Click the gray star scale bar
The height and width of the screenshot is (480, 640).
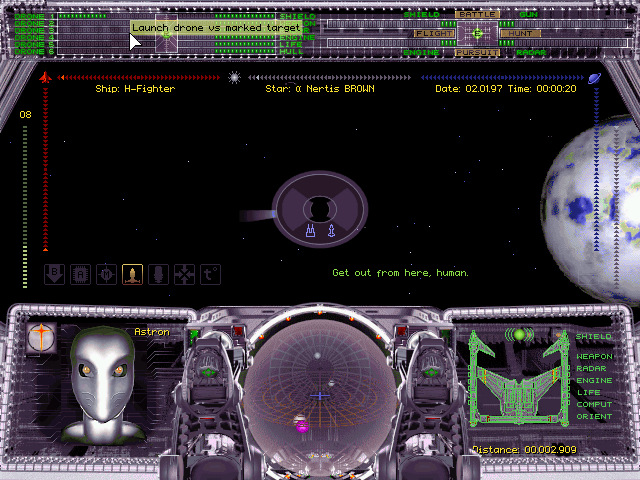click(329, 77)
